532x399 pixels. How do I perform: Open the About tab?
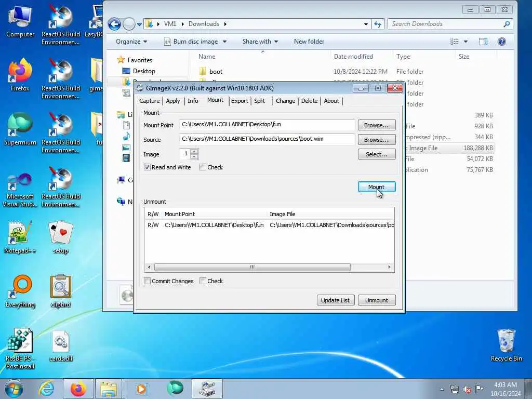331,101
